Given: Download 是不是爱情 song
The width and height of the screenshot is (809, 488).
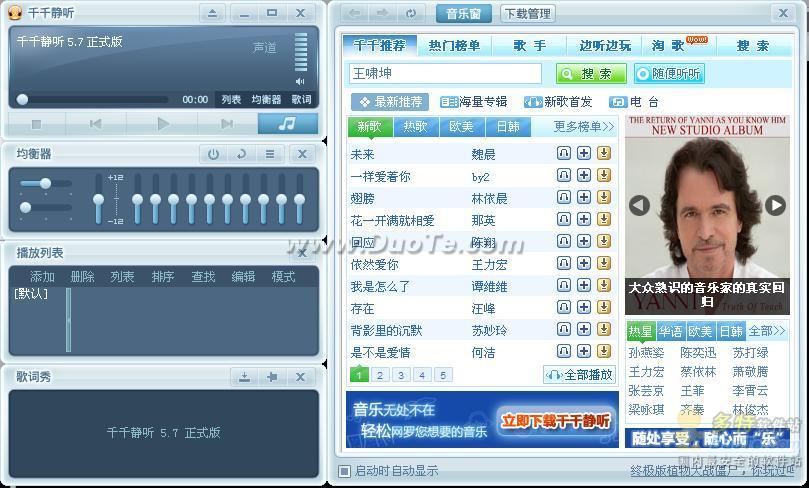Looking at the screenshot, I should click(x=604, y=351).
